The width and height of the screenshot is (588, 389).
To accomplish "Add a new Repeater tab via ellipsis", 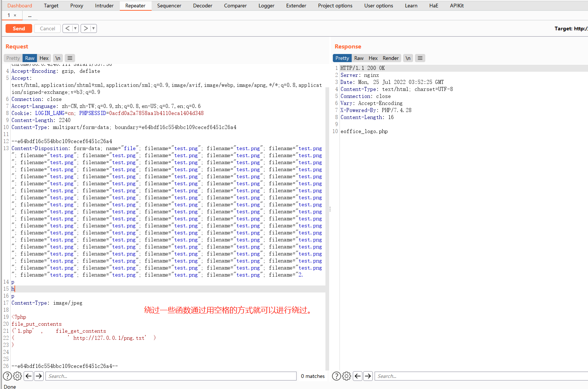I will (30, 15).
